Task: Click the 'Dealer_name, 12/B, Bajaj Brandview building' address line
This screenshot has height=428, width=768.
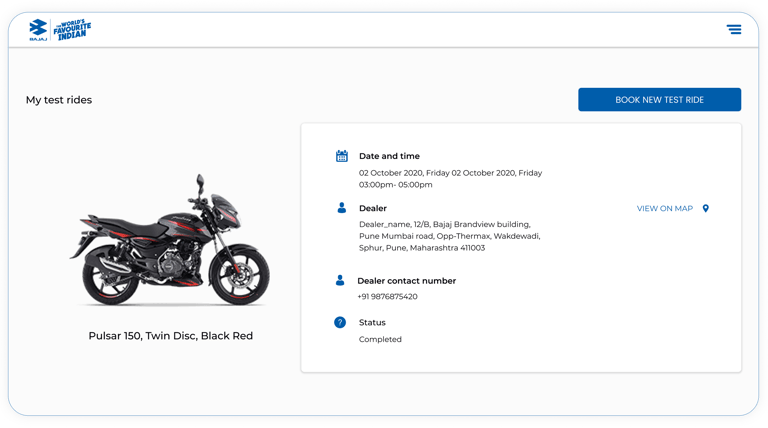Action: [445, 224]
